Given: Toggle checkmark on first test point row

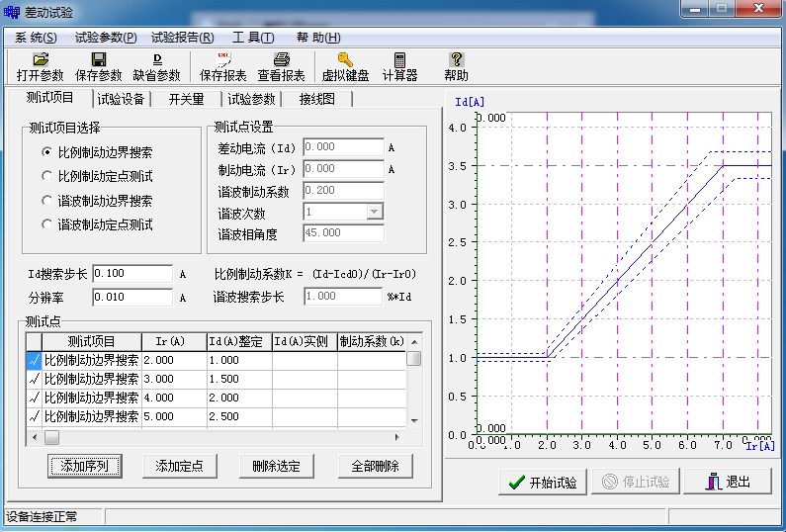Looking at the screenshot, I should click(35, 361).
